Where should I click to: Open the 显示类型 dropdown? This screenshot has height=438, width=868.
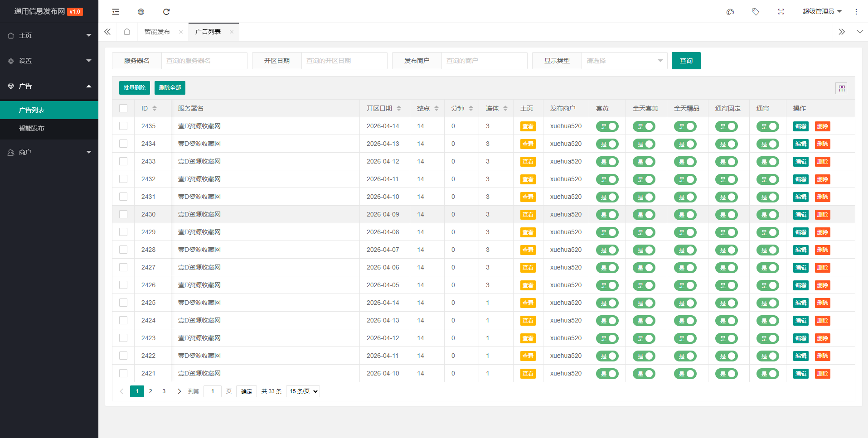624,61
